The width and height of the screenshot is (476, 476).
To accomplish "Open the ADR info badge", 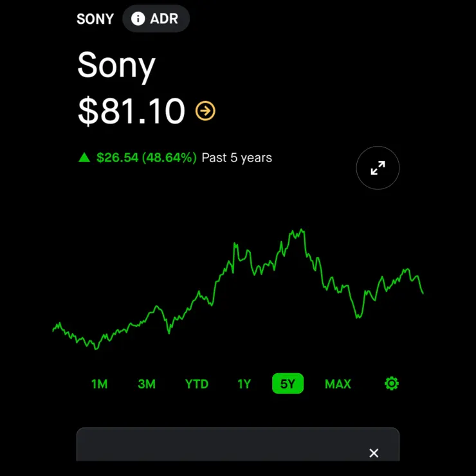I will [x=156, y=19].
